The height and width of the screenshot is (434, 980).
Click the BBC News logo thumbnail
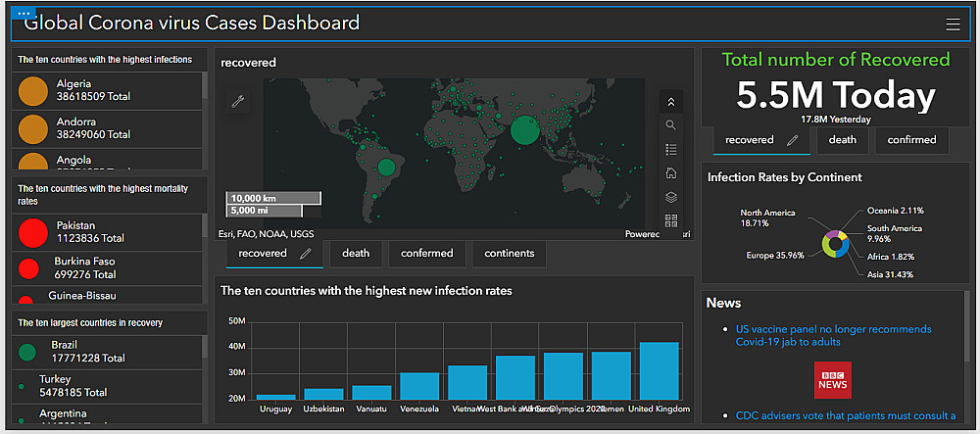pyautogui.click(x=832, y=380)
